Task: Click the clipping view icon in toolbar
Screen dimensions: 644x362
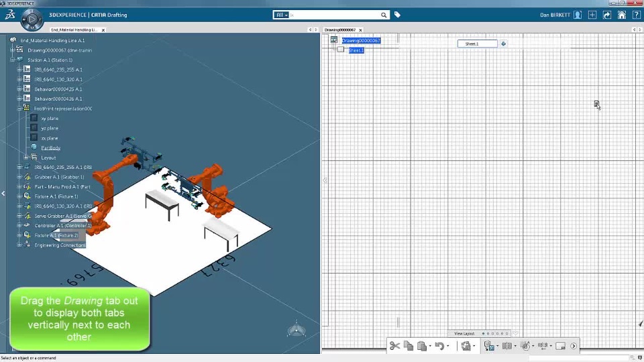Action: [x=543, y=346]
